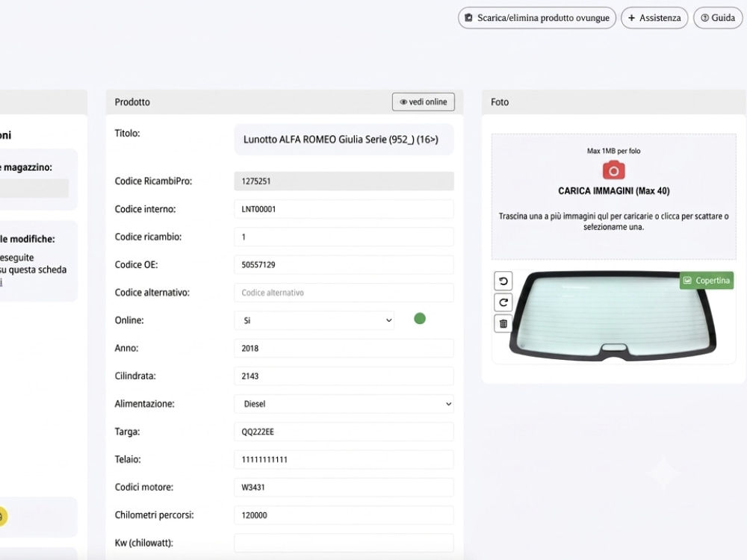The width and height of the screenshot is (747, 560).
Task: Open the Guida help button
Action: pyautogui.click(x=717, y=18)
